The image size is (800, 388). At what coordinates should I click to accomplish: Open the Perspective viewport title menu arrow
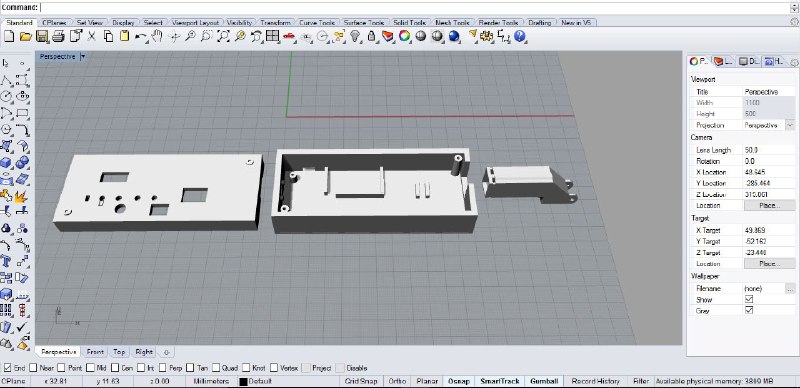coord(83,57)
